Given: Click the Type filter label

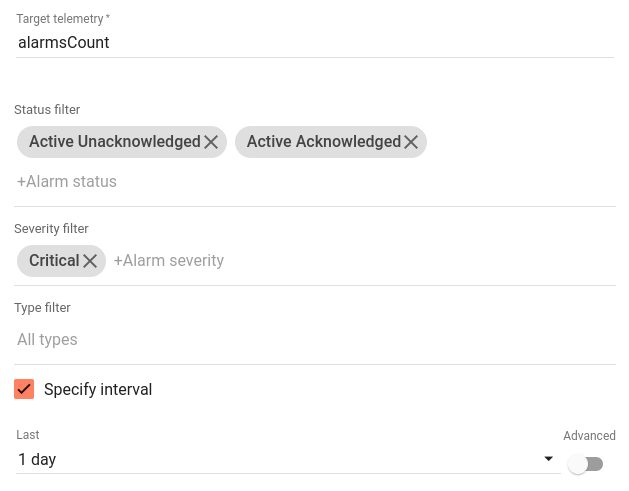Looking at the screenshot, I should [42, 308].
